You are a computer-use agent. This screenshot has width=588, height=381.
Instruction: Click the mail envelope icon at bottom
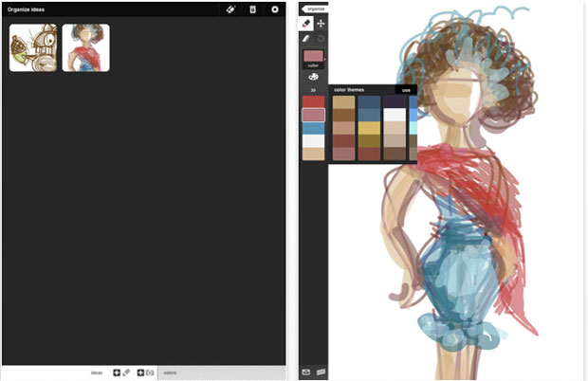[x=306, y=372]
